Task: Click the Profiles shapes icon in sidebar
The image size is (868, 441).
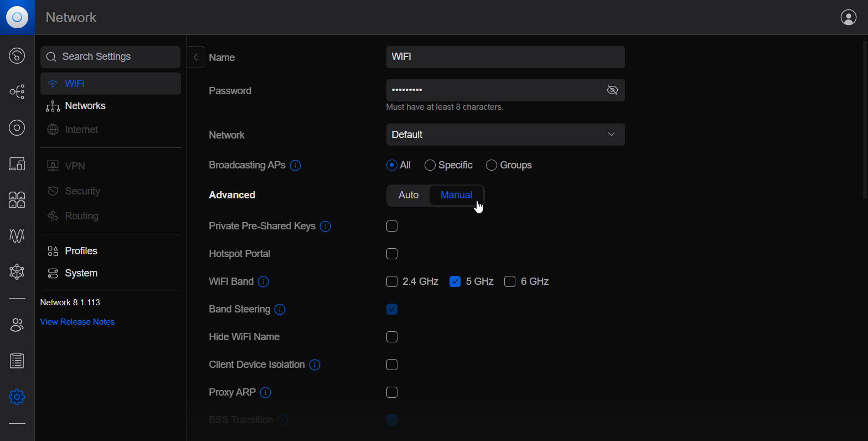Action: coord(53,252)
